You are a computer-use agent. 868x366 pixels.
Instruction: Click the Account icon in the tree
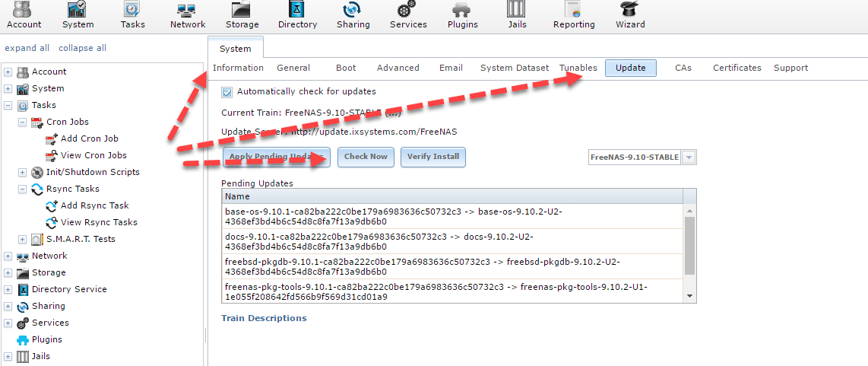(x=23, y=72)
